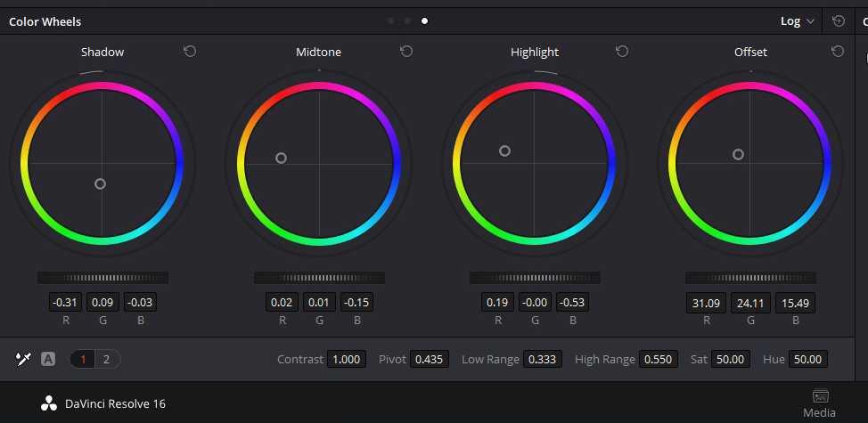Click the Highlight wheel control point
The height and width of the screenshot is (423, 868).
click(x=505, y=151)
